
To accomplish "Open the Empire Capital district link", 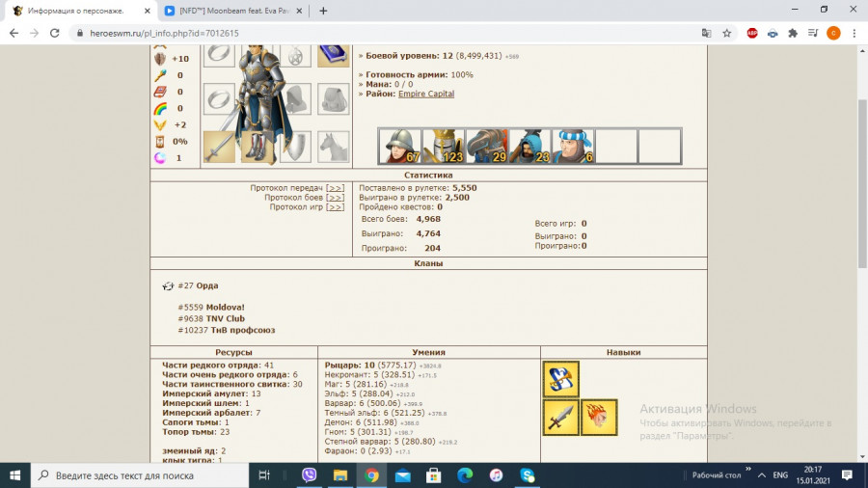I will [426, 94].
